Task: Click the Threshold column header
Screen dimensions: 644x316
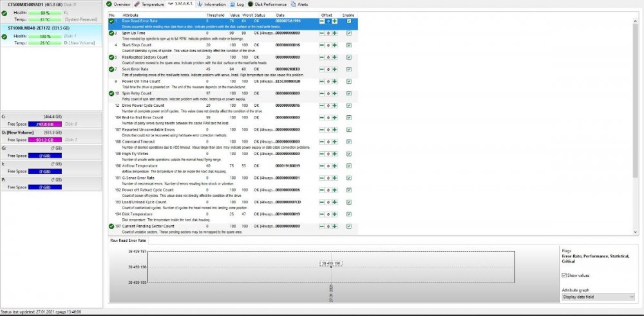Action: [x=216, y=14]
